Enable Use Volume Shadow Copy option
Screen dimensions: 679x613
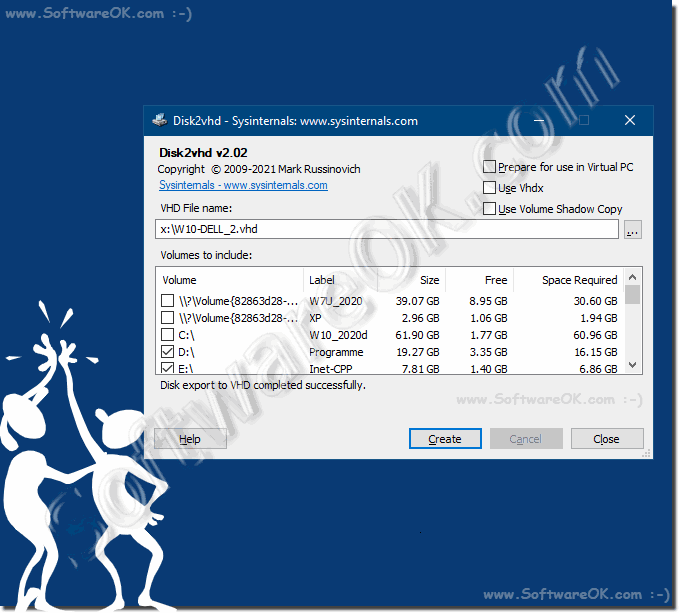coord(489,209)
